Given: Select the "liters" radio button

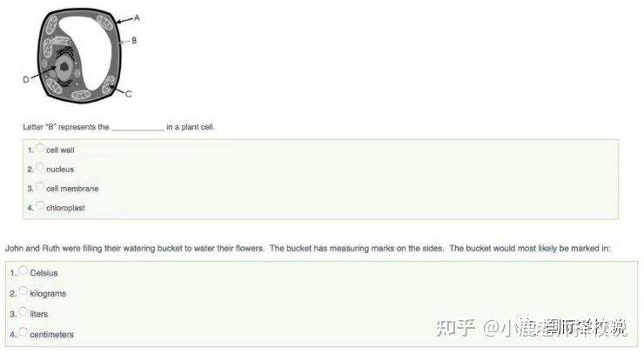Looking at the screenshot, I should (23, 311).
